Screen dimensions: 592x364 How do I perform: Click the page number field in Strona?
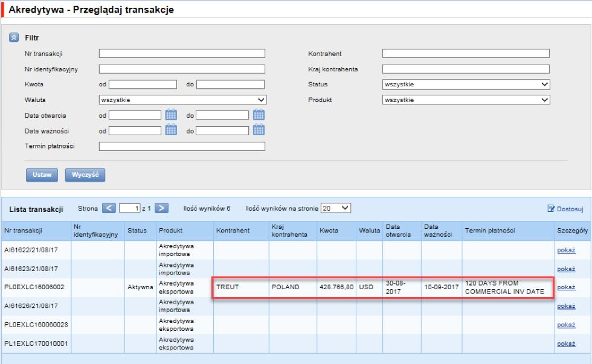pyautogui.click(x=130, y=208)
